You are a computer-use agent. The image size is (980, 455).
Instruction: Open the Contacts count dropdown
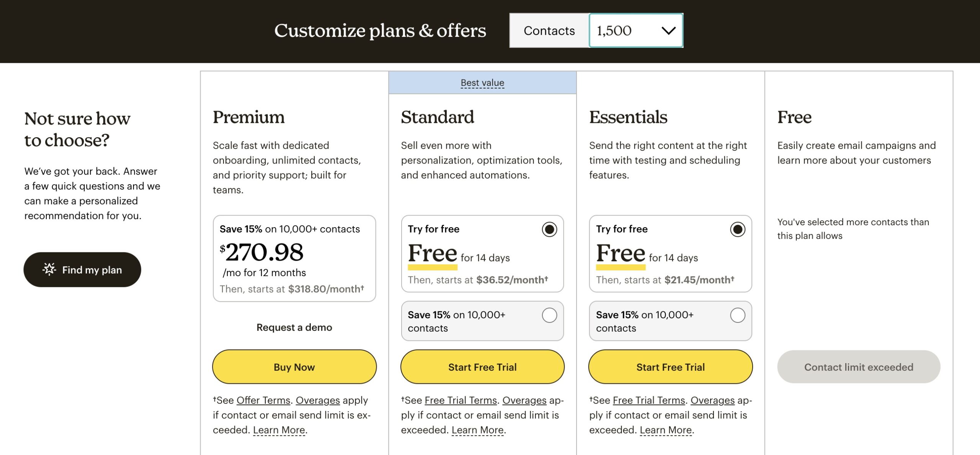(635, 31)
